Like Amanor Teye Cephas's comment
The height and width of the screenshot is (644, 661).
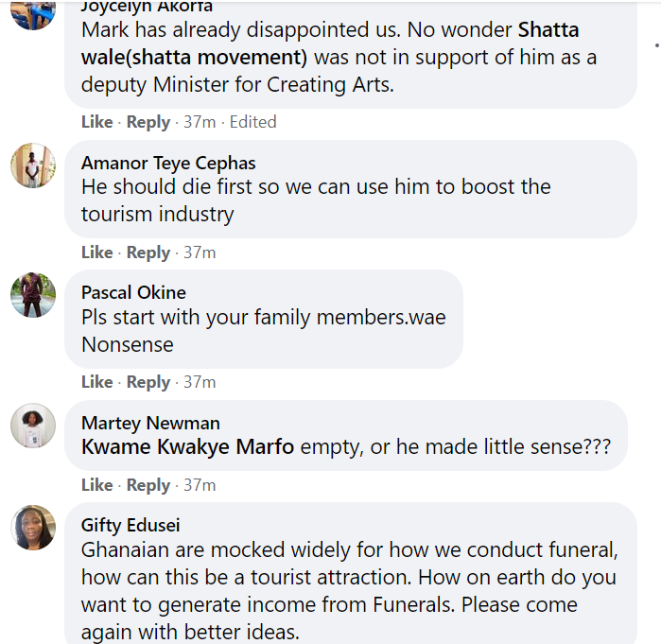click(x=96, y=252)
